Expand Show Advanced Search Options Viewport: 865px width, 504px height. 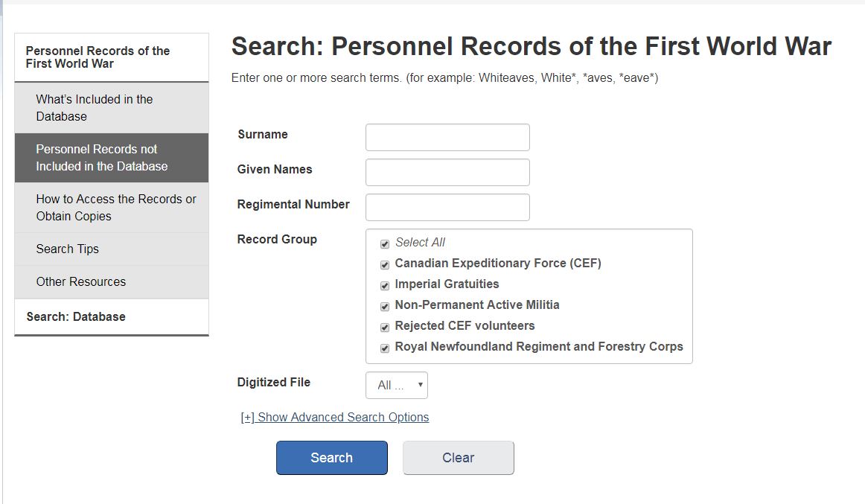[335, 417]
